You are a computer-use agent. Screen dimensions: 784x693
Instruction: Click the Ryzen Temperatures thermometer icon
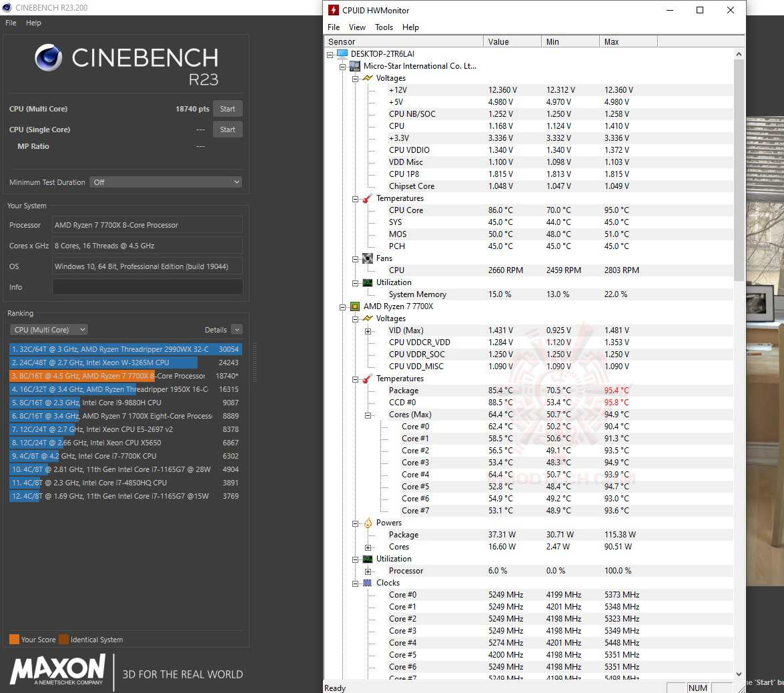click(x=368, y=379)
